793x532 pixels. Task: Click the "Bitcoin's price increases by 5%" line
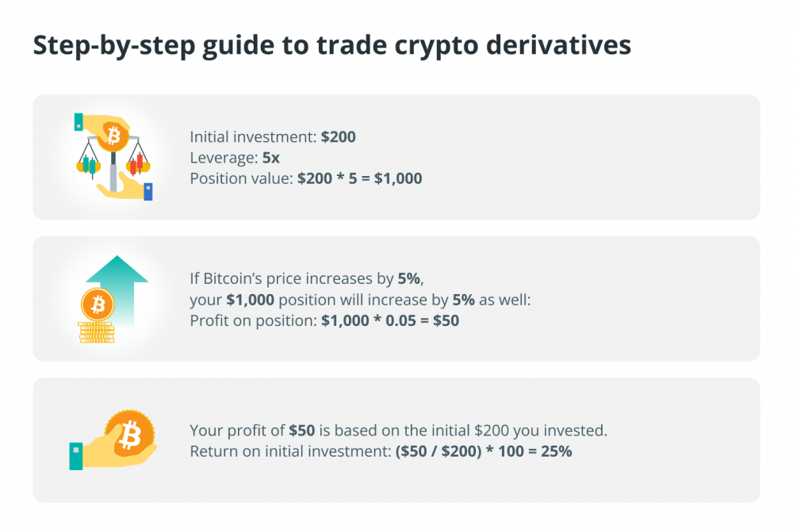pyautogui.click(x=306, y=278)
